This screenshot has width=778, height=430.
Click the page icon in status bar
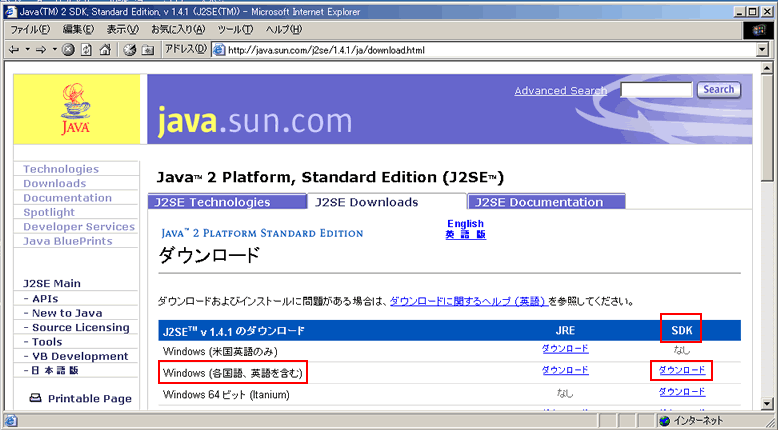[x=10, y=421]
